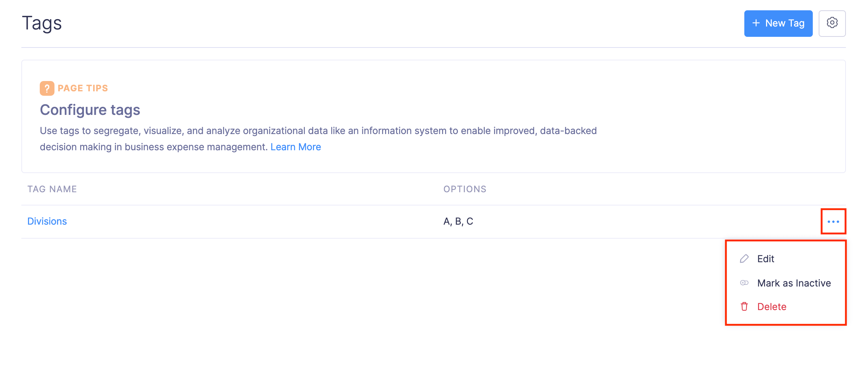This screenshot has height=369, width=868.
Task: Select Mark as Inactive menu option
Action: [x=794, y=283]
